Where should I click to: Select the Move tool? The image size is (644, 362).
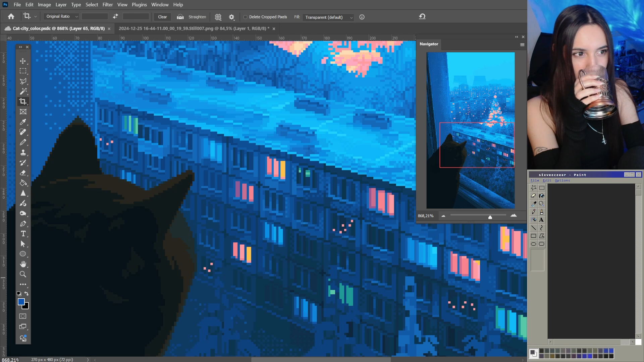coord(23,61)
